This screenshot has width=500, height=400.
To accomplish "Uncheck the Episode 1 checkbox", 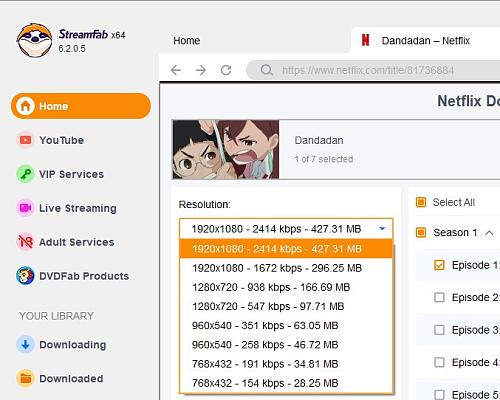I will 439,265.
